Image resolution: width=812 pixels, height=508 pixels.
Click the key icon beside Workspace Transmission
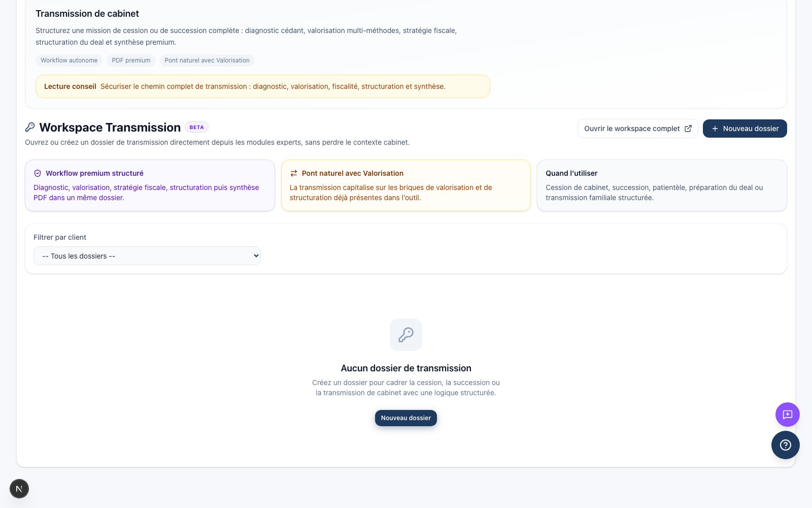click(x=30, y=127)
